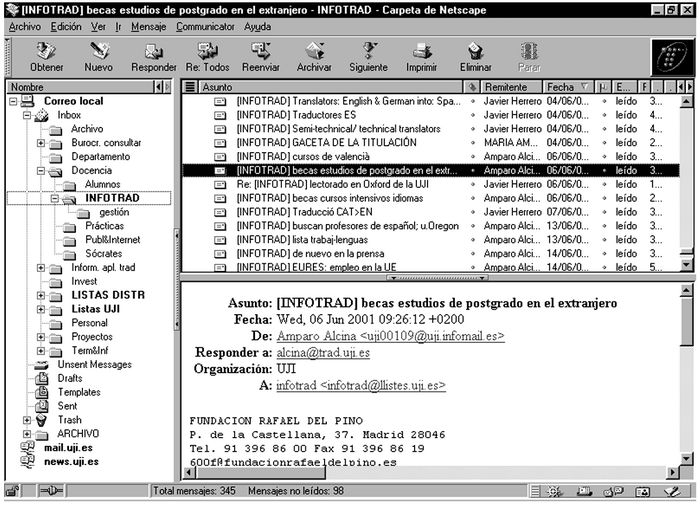Click the Amparo Alcina sender email link
Image resolution: width=700 pixels, height=506 pixels.
click(390, 336)
